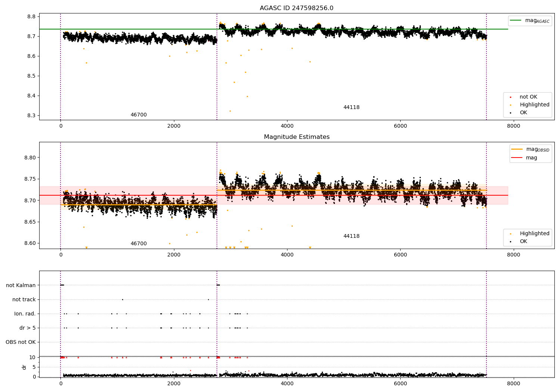
Task: Click the 8.70 y-tick on Magnitude Estimates plot
Action: [x=30, y=200]
